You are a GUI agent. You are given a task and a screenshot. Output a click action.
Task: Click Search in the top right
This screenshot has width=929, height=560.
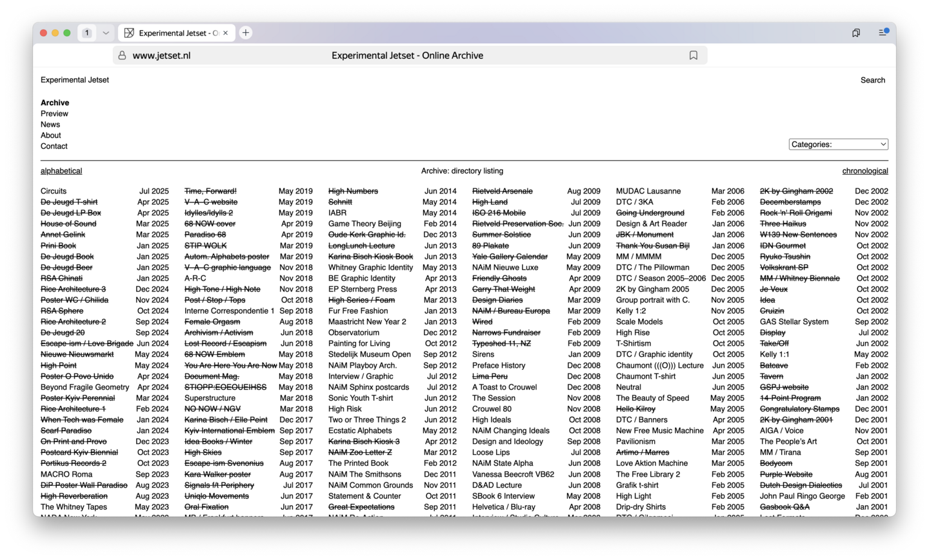(x=873, y=80)
